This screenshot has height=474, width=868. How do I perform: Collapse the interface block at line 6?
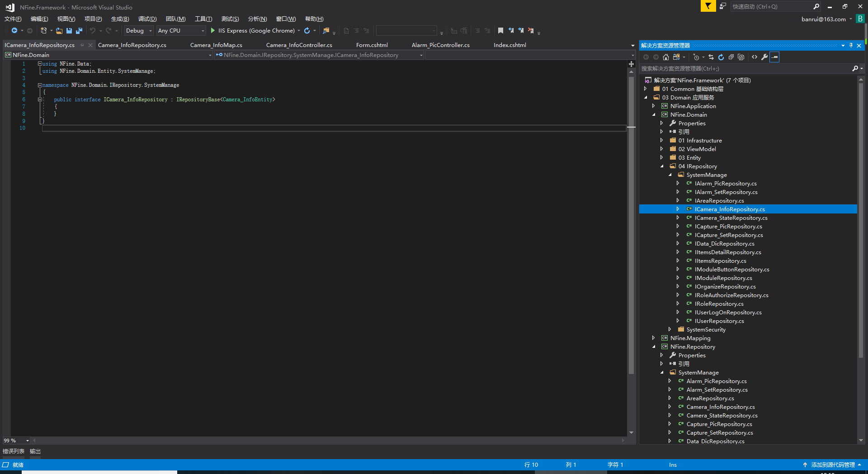[40, 100]
